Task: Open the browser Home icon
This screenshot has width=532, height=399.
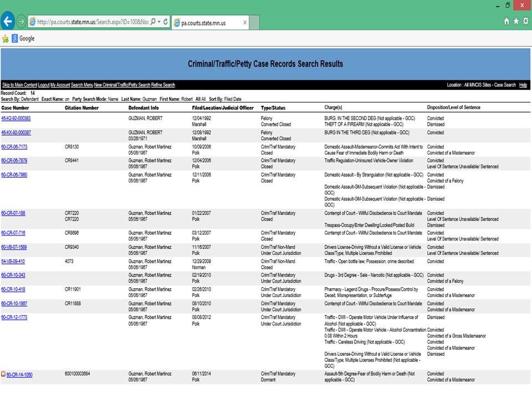Action: click(507, 22)
